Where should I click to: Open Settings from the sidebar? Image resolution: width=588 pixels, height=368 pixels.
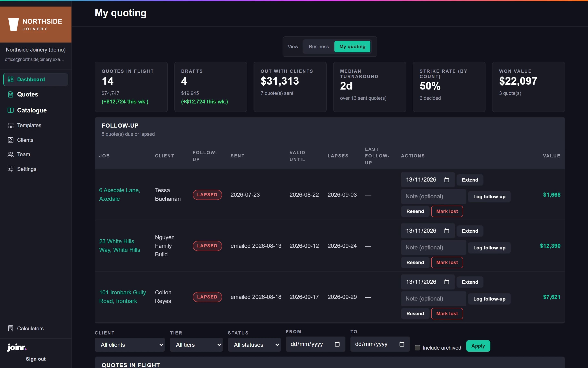pos(36,169)
